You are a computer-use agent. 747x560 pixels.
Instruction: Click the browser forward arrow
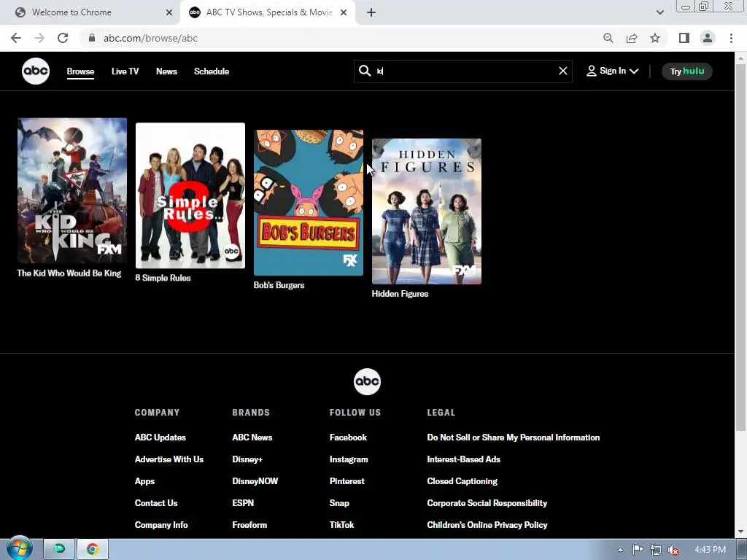(39, 38)
